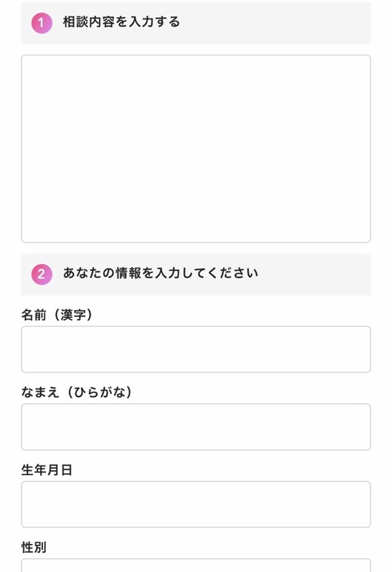Click the なまえ（ひらがな）input field
Image resolution: width=392 pixels, height=572 pixels.
click(x=196, y=427)
